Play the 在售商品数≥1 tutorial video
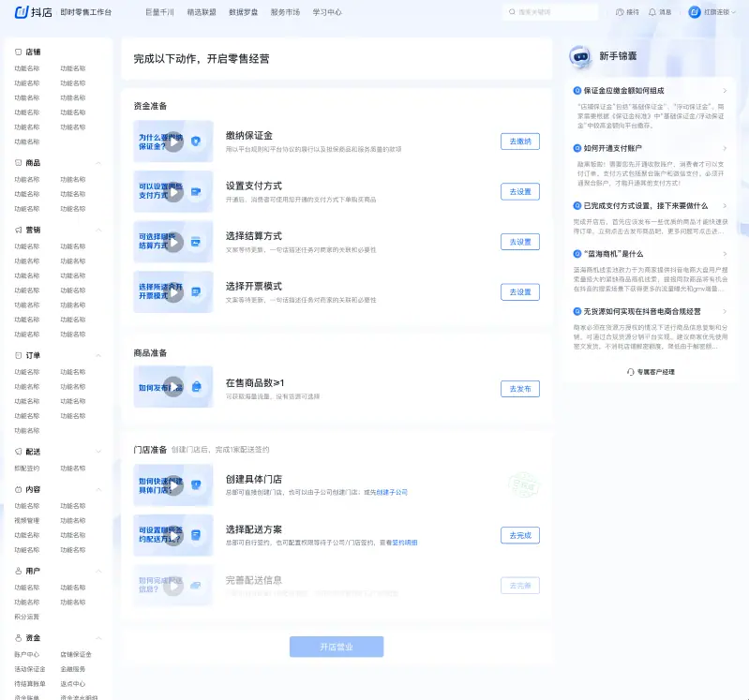Screen dimensions: 749x700 [x=173, y=387]
